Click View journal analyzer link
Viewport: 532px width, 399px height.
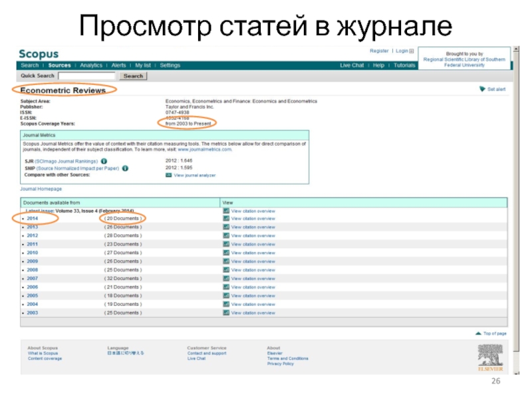point(194,176)
